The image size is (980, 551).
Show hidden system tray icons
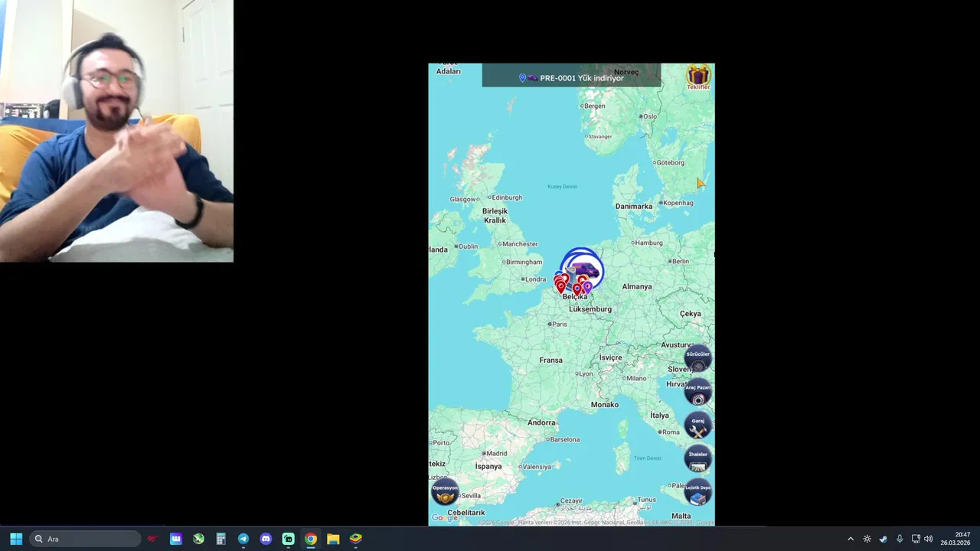coord(850,539)
